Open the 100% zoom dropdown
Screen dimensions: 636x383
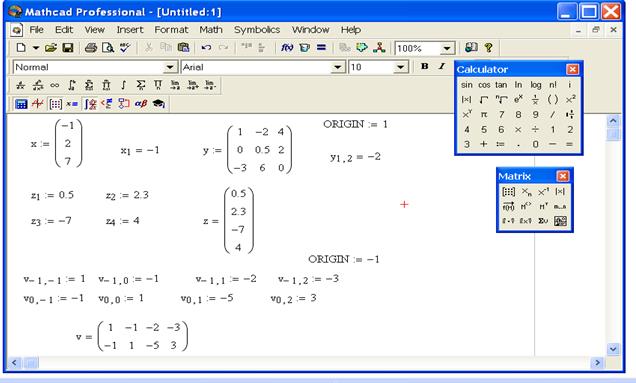(447, 48)
